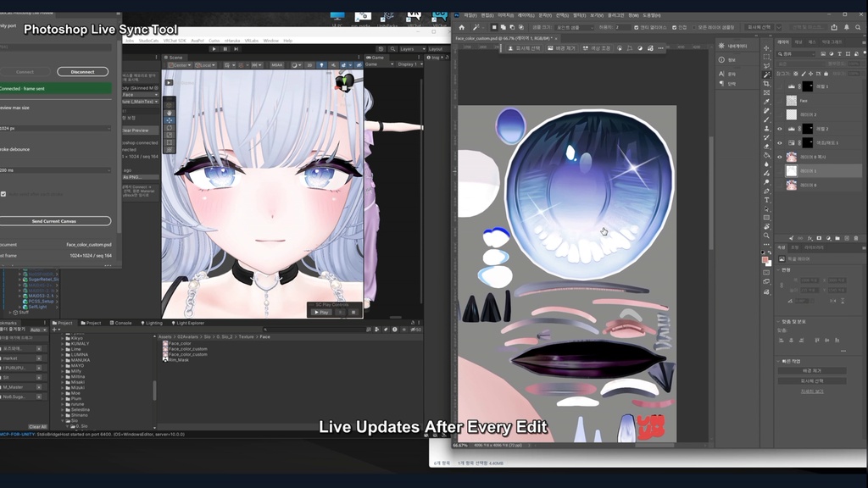Select the Move tool in Photoshop
This screenshot has height=488, width=868.
tap(766, 48)
